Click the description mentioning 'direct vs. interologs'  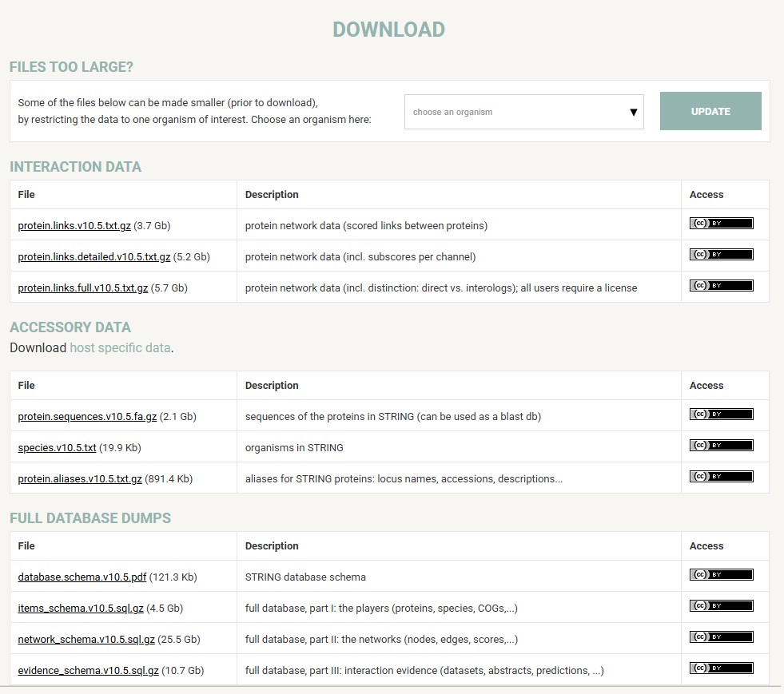(x=441, y=288)
